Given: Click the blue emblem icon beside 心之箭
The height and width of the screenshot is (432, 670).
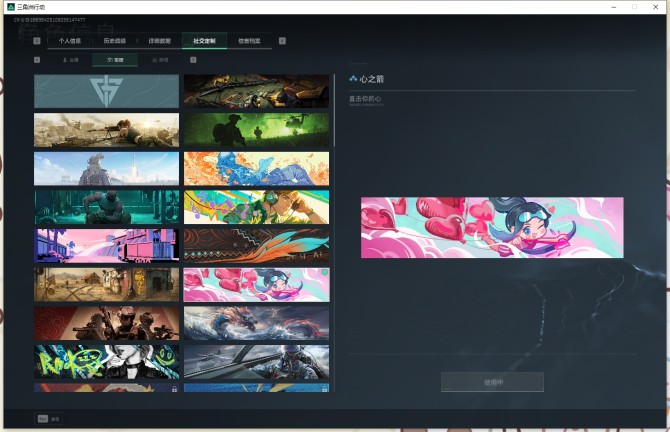Looking at the screenshot, I should point(353,79).
